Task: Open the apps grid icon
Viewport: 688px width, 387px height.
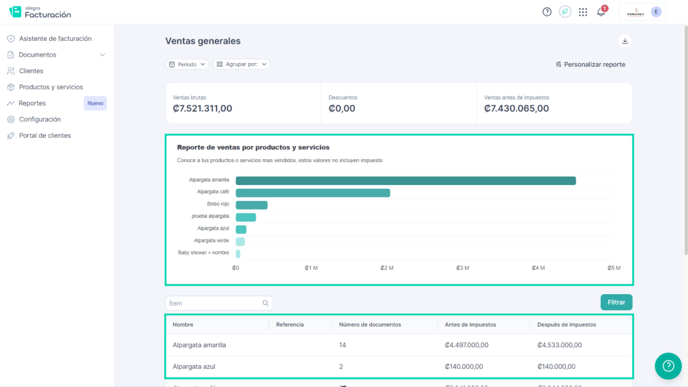Action: coord(583,12)
